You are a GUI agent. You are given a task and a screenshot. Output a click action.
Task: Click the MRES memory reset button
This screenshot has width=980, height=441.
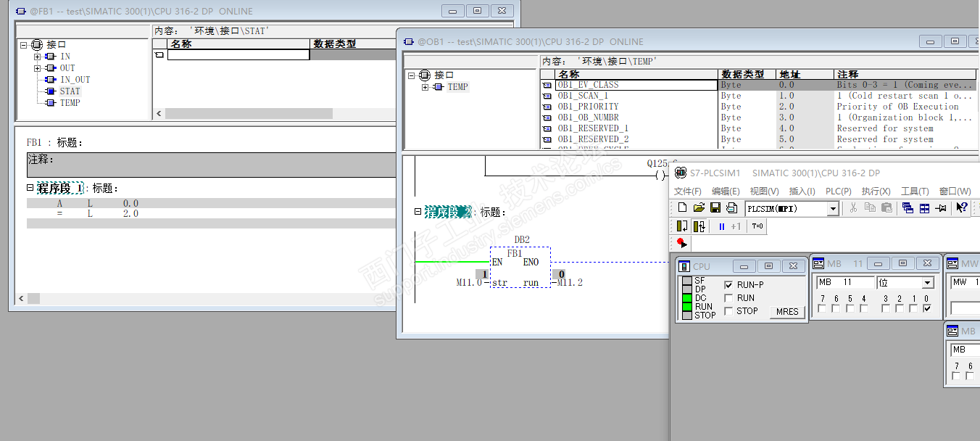pyautogui.click(x=787, y=312)
